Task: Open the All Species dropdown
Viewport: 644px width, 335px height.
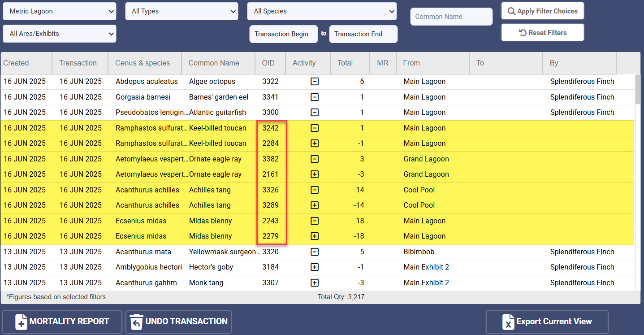Action: pos(321,11)
